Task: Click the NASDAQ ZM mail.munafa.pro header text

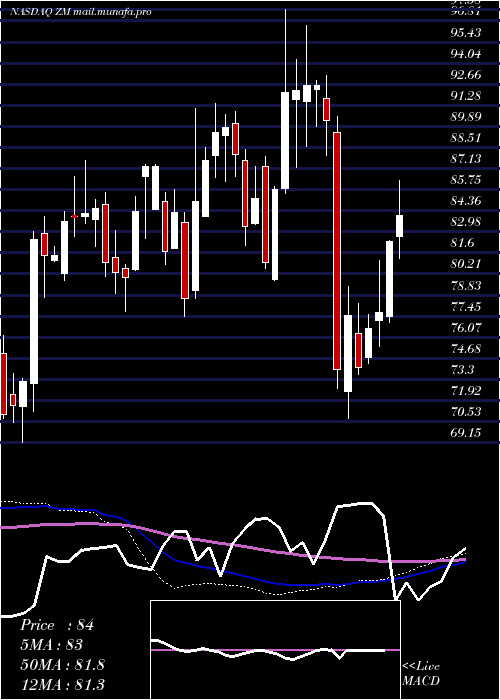Action: pyautogui.click(x=80, y=12)
